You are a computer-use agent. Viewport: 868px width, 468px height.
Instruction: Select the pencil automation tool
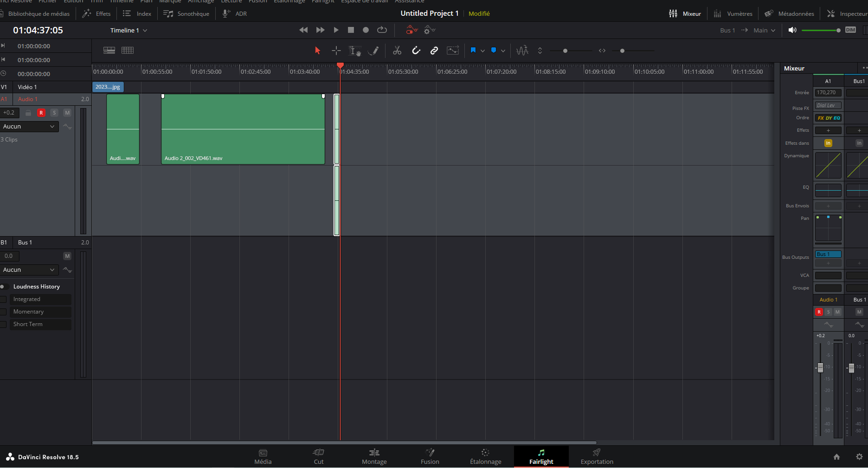373,51
